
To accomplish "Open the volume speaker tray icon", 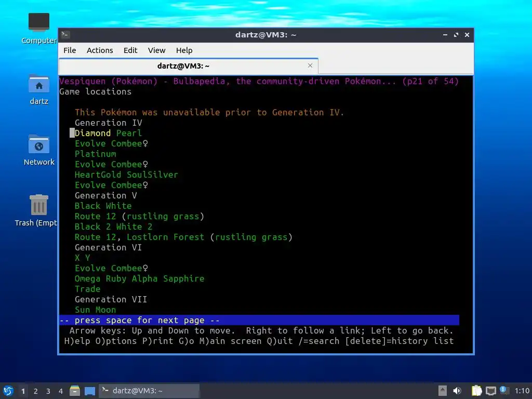I will point(457,391).
